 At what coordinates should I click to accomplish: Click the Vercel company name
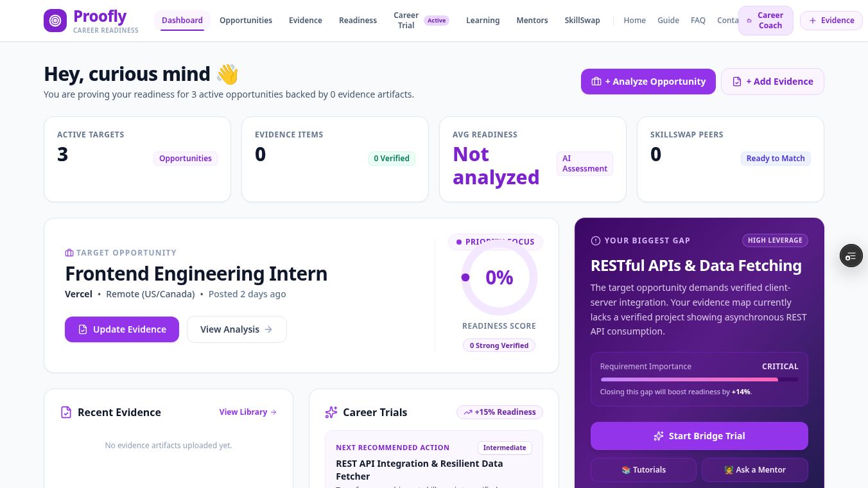(x=78, y=294)
